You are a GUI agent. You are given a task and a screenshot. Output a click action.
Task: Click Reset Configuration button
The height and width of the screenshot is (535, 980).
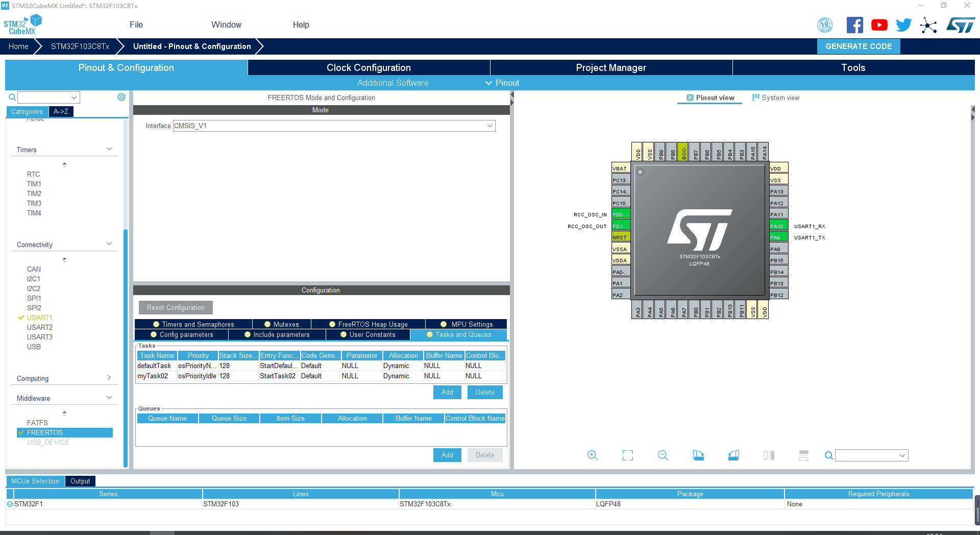click(x=176, y=307)
